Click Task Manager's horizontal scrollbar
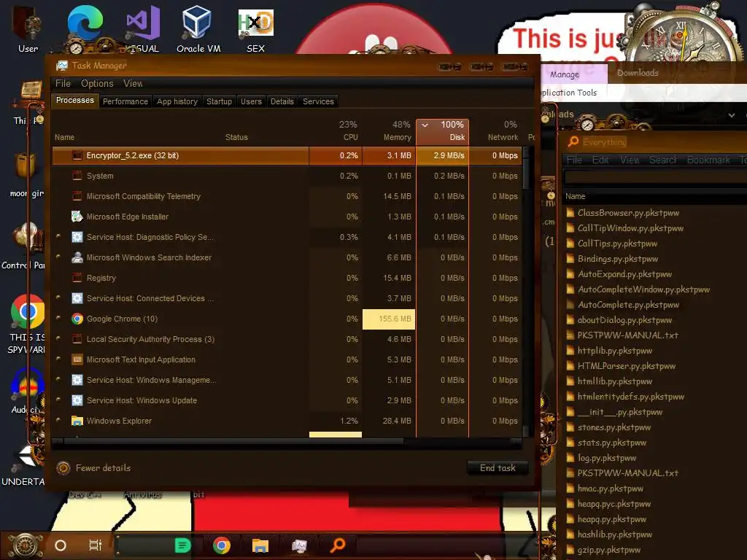The image size is (747, 560). click(x=233, y=441)
